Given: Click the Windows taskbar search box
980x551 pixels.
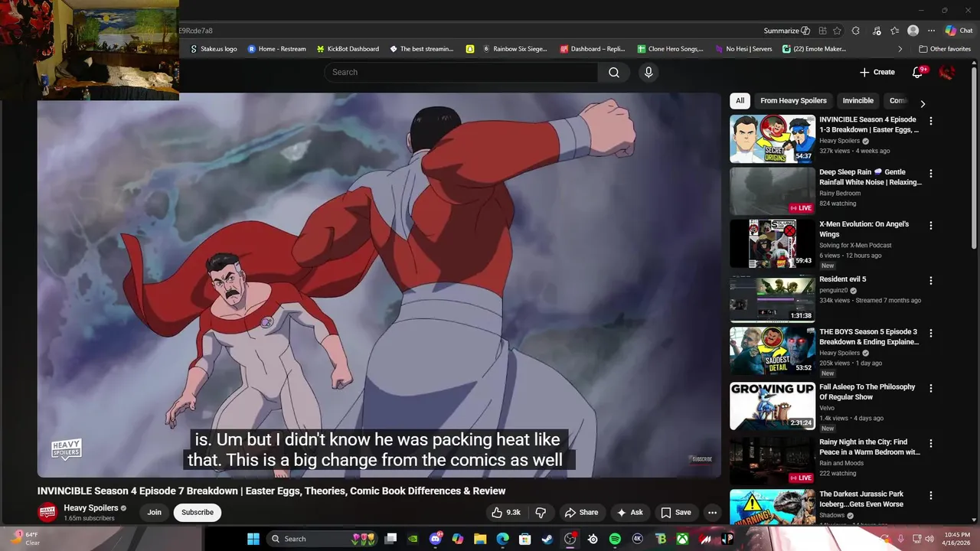Looking at the screenshot, I should click(324, 539).
